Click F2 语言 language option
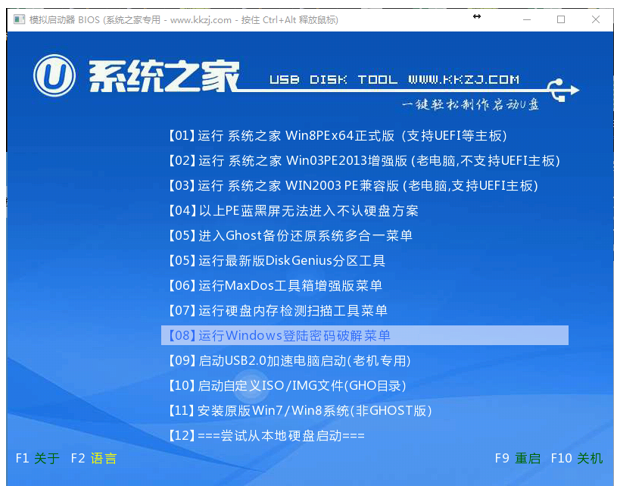This screenshot has height=491, width=619. (94, 458)
